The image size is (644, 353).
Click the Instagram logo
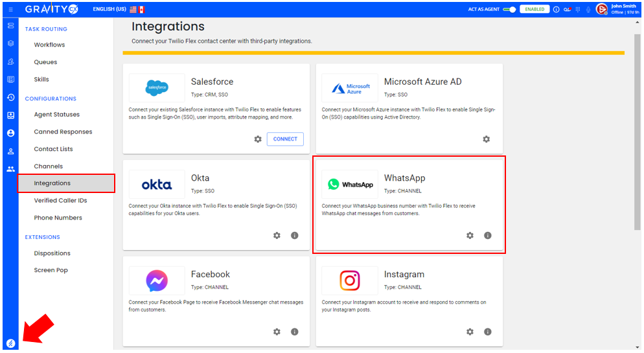click(x=350, y=280)
